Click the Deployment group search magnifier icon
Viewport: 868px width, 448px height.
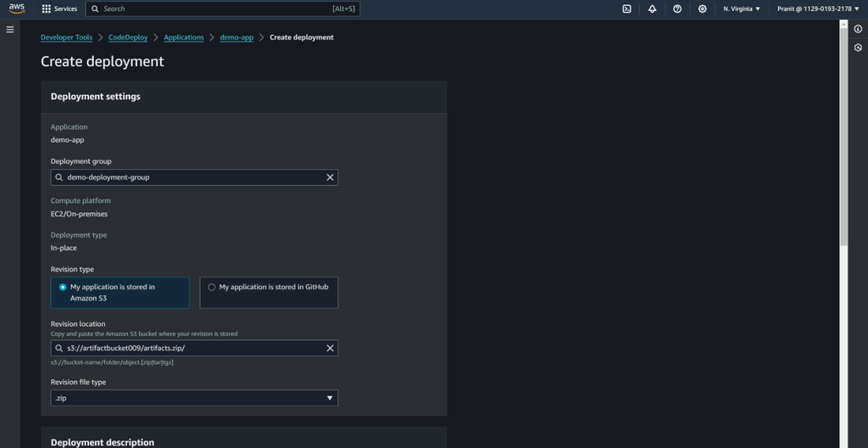pos(59,177)
